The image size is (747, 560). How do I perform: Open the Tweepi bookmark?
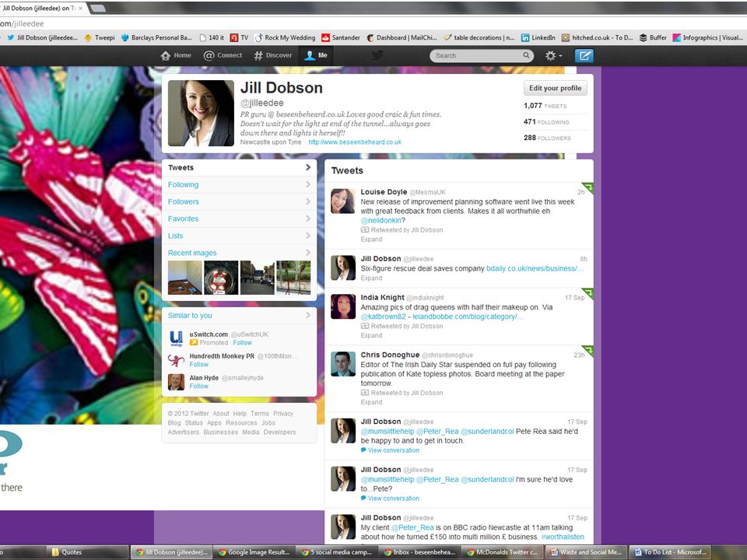coord(100,37)
